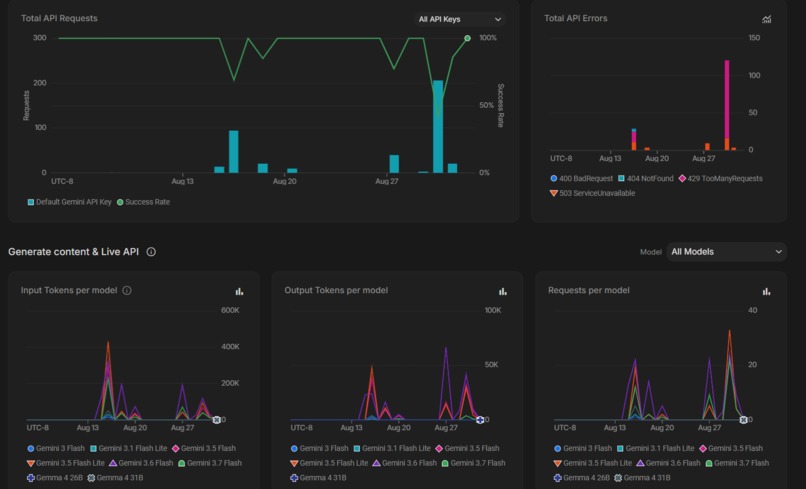Click the Model label beside the dropdown
Image resolution: width=806 pixels, height=489 pixels.
(650, 252)
